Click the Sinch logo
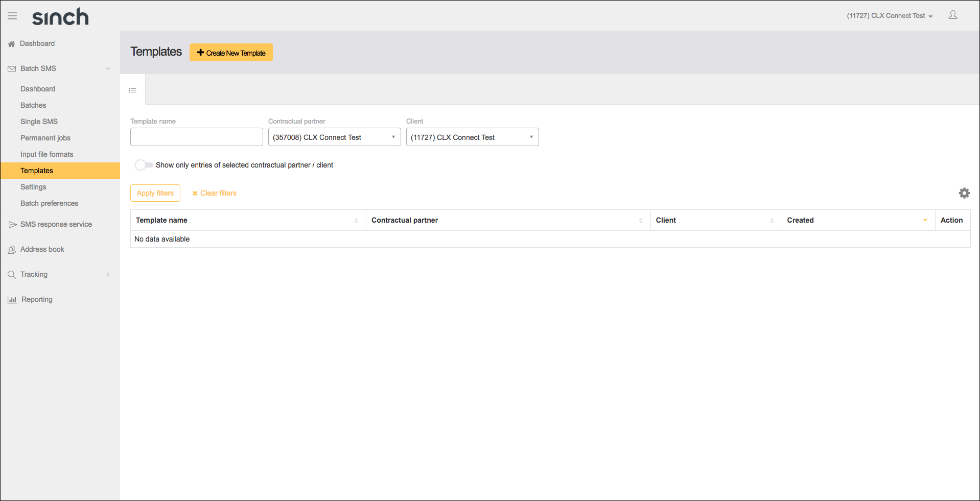 pyautogui.click(x=60, y=16)
